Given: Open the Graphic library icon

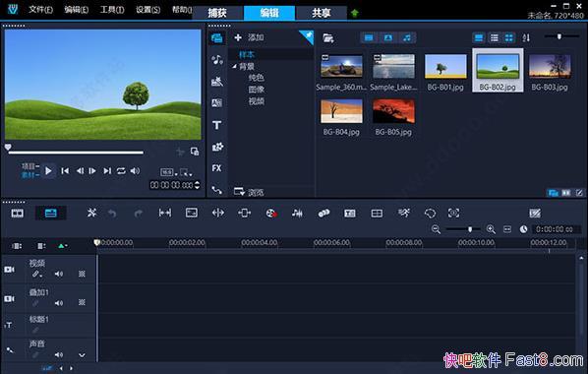Looking at the screenshot, I should click(217, 147).
